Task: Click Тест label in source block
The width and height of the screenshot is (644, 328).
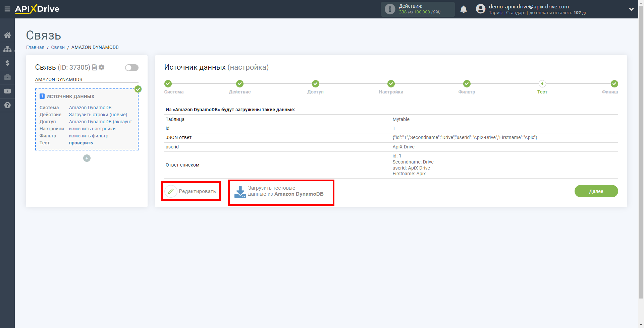Action: point(45,143)
